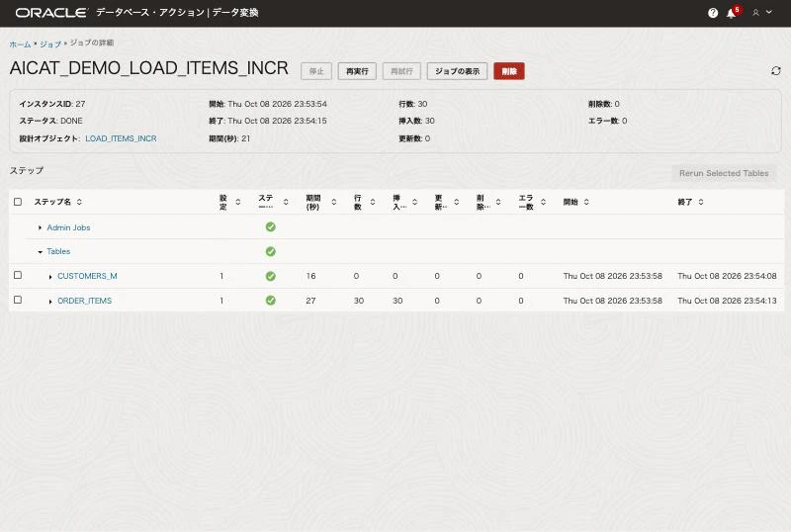Open the notifications bell icon

731,14
